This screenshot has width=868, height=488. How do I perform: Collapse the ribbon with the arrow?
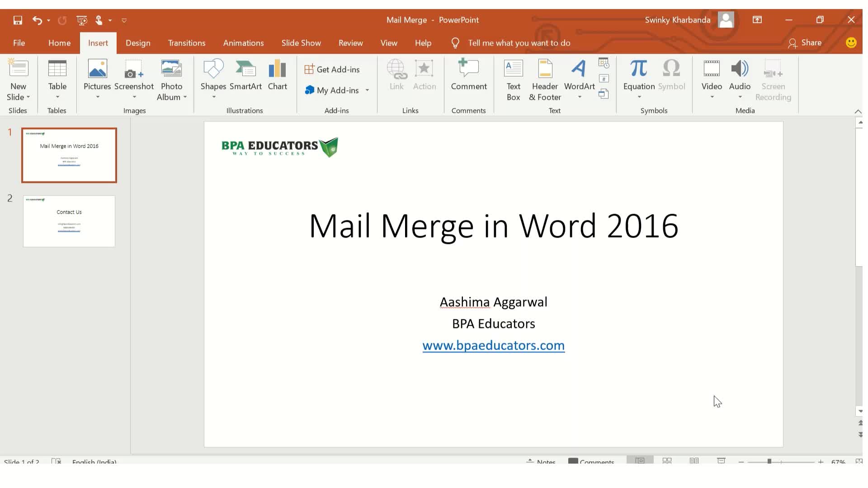858,111
